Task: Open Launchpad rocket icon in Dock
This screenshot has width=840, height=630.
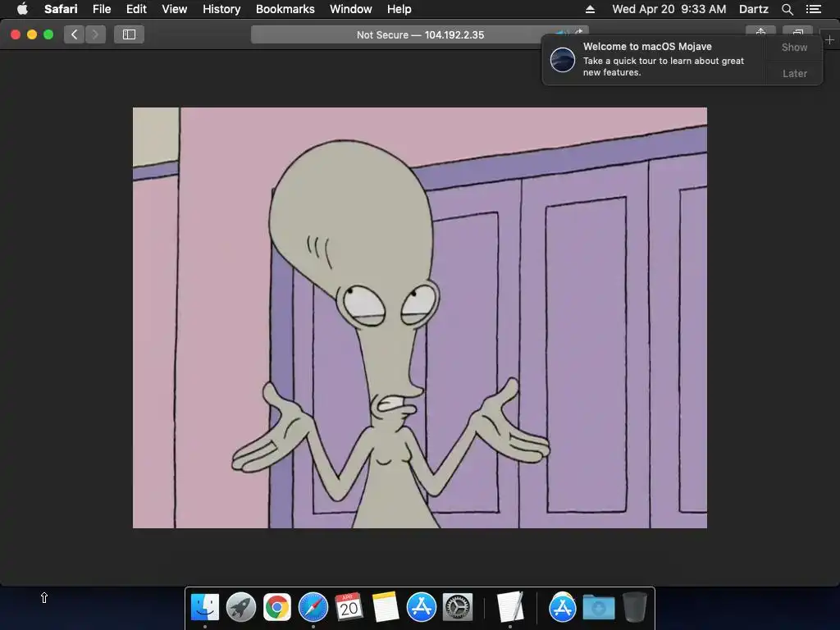Action: pyautogui.click(x=240, y=608)
